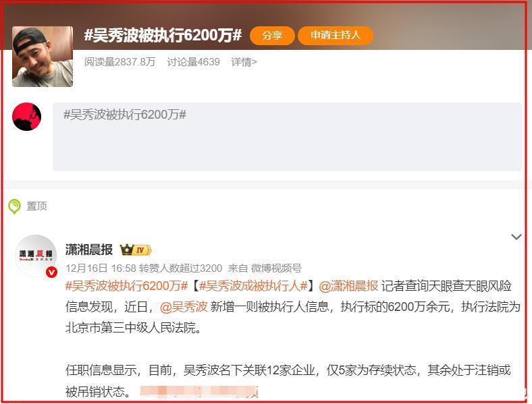Open hashtag #吴秀波成被执行人# in the post
The height and width of the screenshot is (404, 532).
253,286
